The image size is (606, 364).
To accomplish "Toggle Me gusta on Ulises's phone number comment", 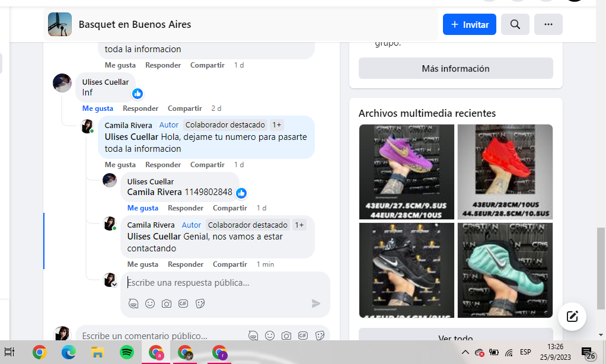I will [x=142, y=208].
